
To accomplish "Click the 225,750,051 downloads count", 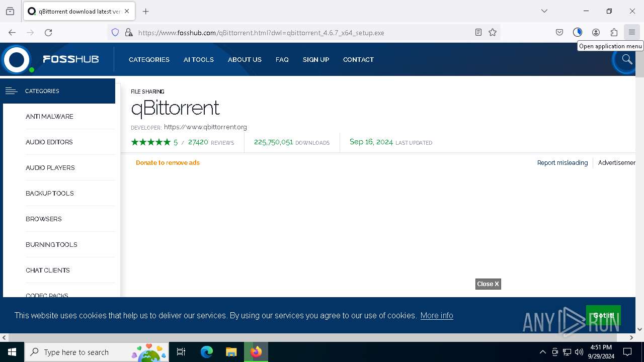I will pos(273,142).
